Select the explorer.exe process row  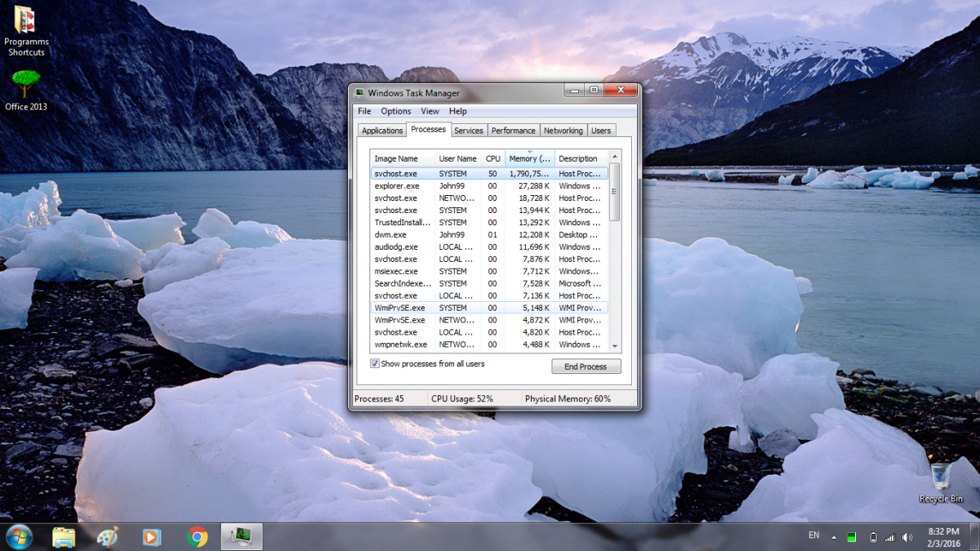click(396, 186)
